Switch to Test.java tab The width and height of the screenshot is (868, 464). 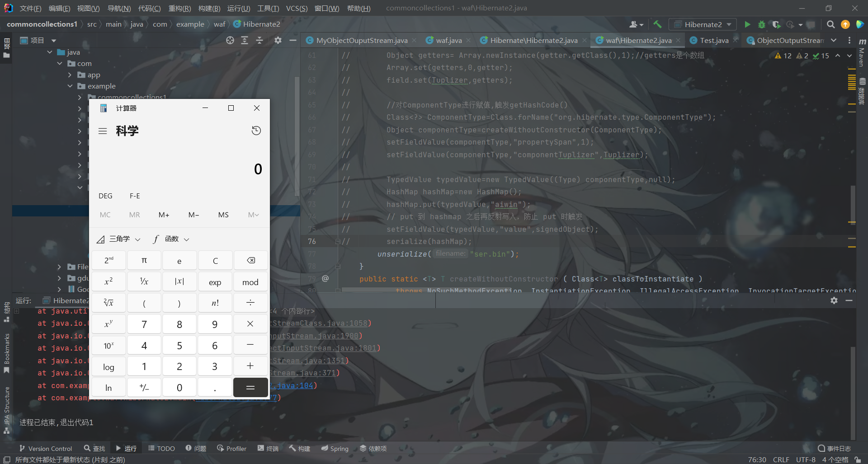click(714, 40)
